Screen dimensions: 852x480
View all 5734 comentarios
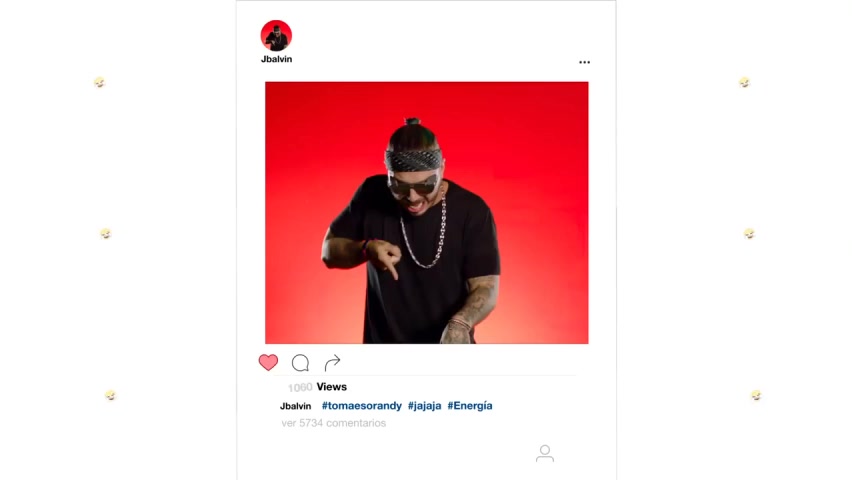coord(334,423)
